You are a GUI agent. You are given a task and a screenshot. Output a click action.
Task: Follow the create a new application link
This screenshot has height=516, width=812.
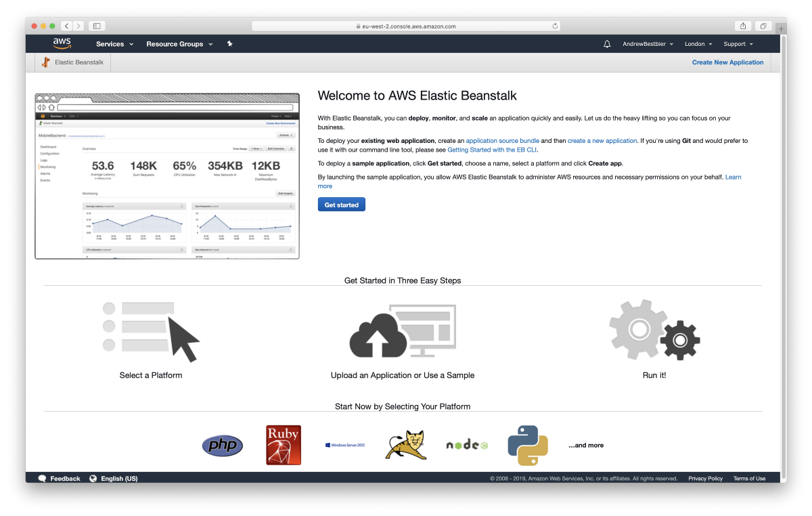tap(602, 141)
